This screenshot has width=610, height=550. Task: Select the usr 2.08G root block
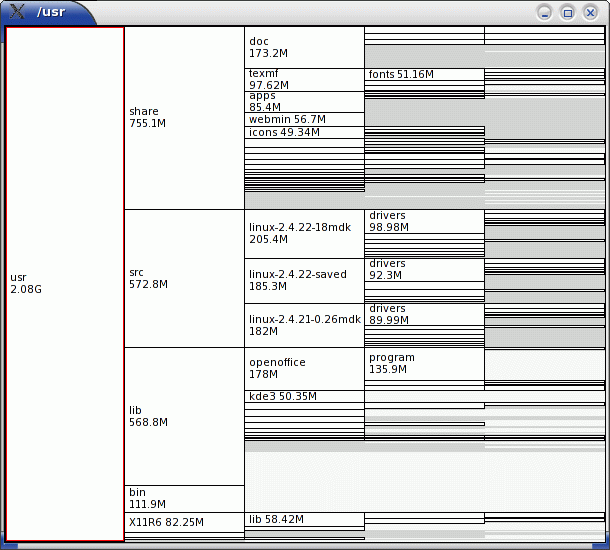click(65, 284)
